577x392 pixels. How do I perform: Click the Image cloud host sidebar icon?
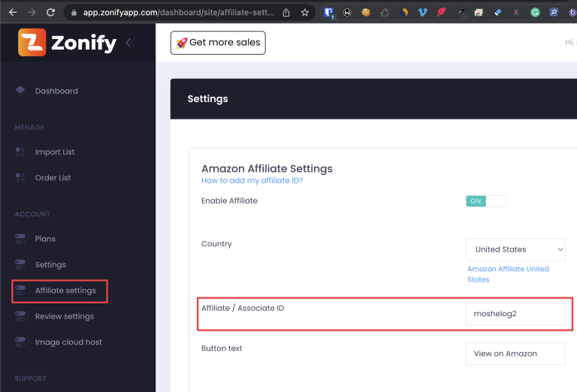coord(20,342)
